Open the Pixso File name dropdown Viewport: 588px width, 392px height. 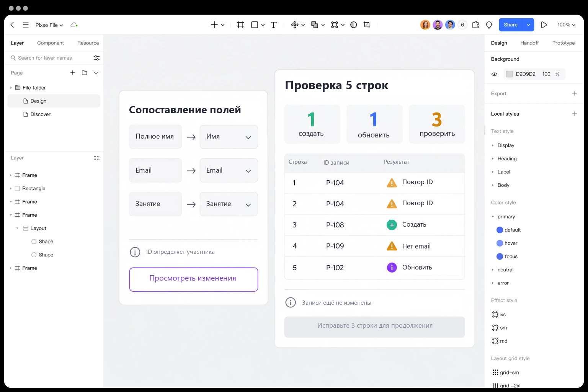tap(49, 25)
